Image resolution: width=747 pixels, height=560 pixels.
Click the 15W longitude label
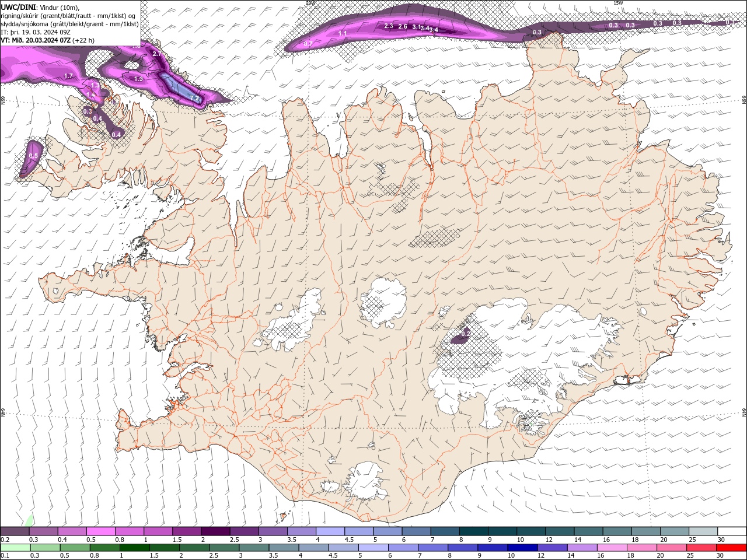617,3
